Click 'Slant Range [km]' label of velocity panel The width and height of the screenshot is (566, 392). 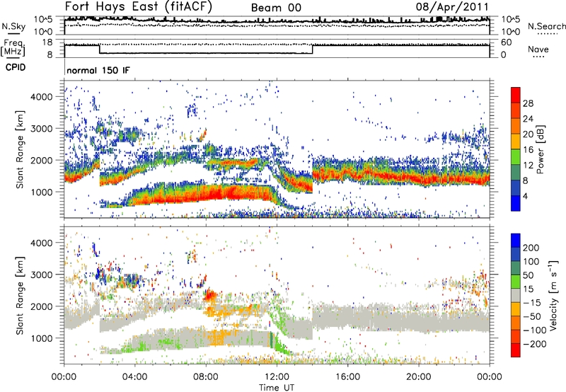20,295
